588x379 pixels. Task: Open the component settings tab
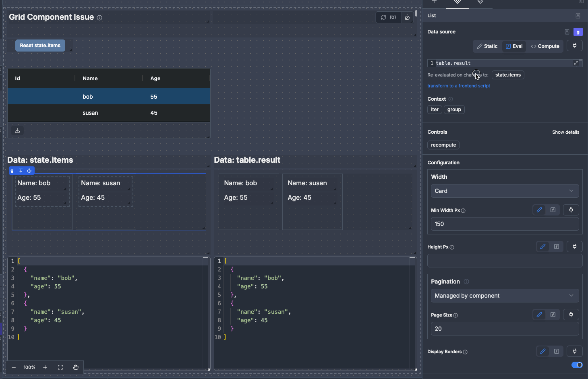pos(458,2)
